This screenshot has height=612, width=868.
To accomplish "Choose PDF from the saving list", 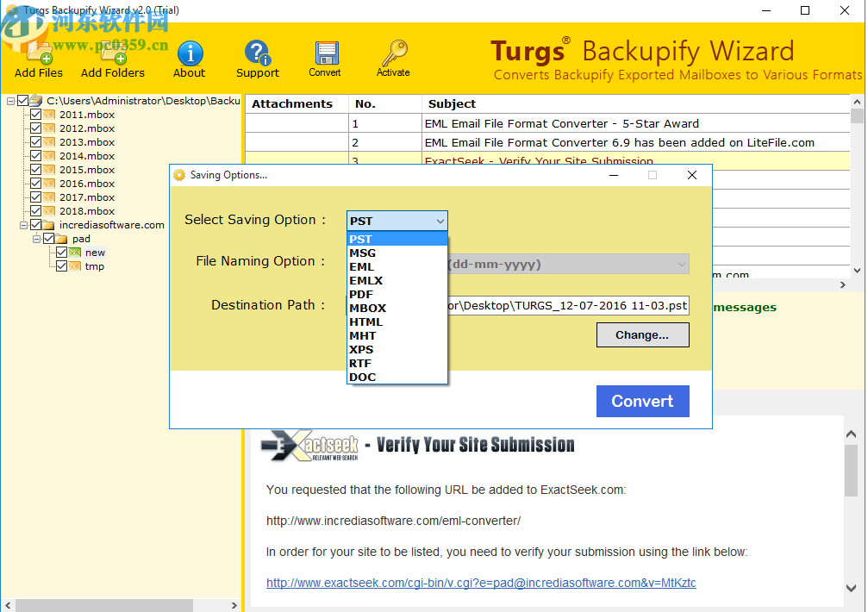I will pos(397,295).
